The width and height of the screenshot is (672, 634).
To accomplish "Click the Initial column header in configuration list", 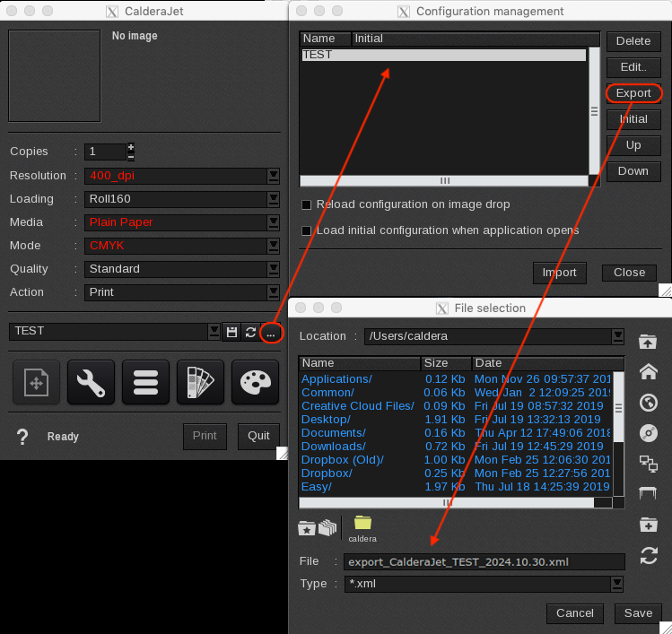I will pos(476,39).
